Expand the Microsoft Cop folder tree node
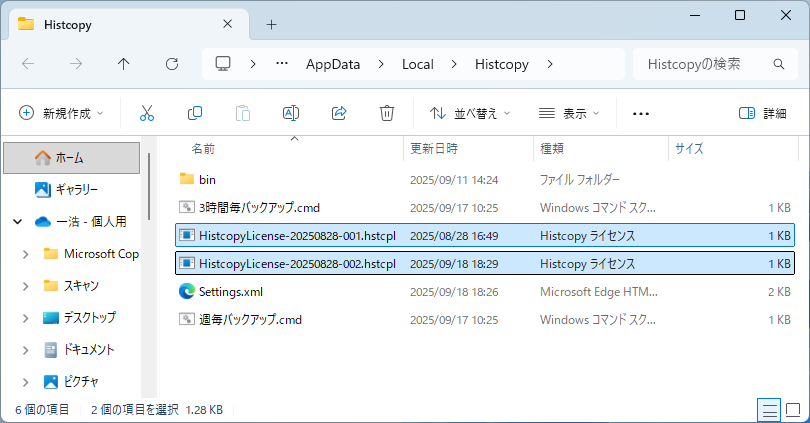This screenshot has width=810, height=423. point(25,254)
